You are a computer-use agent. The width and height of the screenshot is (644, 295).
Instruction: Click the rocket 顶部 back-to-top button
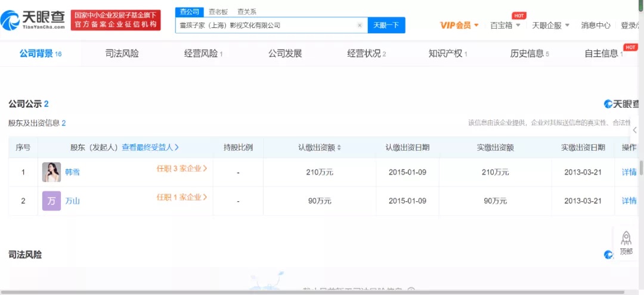tap(626, 243)
